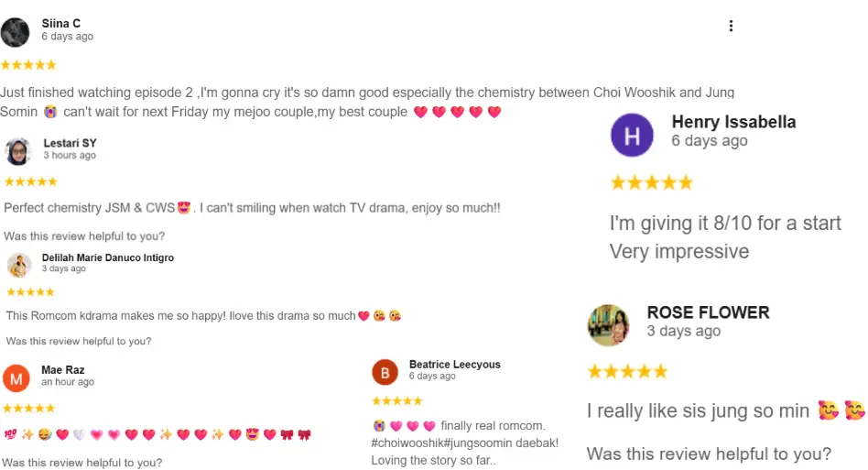Click the Beatrice Leecyous reviewer name
The width and height of the screenshot is (868, 470).
click(454, 365)
